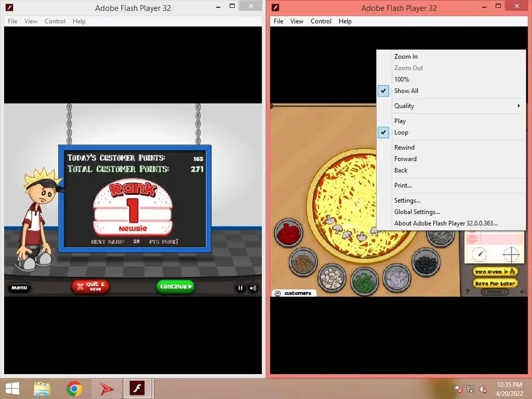Click the red Quit & Save button
Image resolution: width=532 pixels, height=399 pixels.
pos(90,286)
